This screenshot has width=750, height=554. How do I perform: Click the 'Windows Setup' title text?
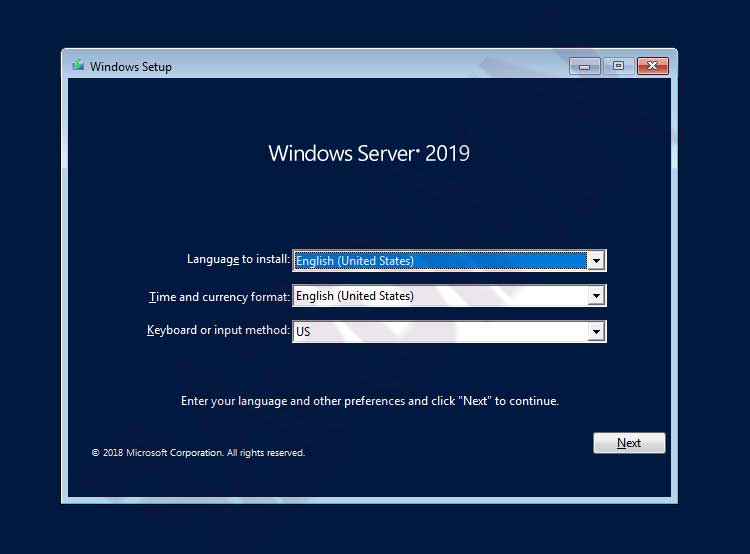coord(131,66)
